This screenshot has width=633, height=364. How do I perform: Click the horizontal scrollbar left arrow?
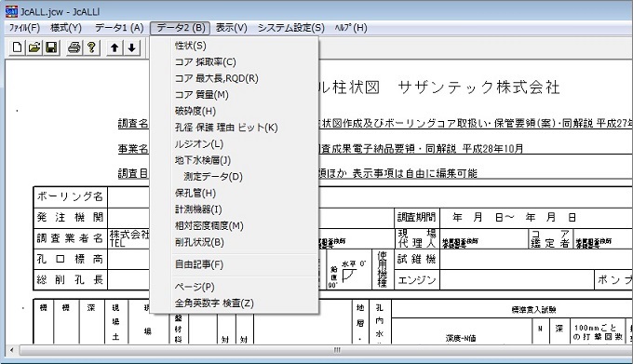coord(12,350)
